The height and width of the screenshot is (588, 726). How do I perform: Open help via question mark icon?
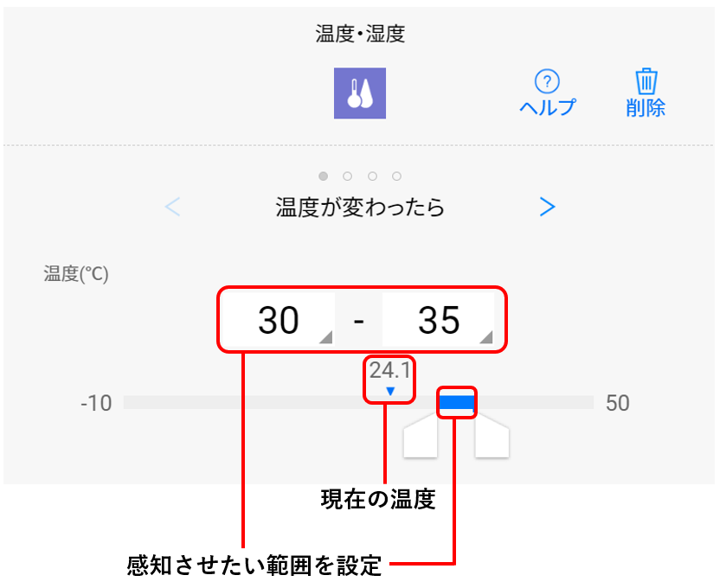pyautogui.click(x=547, y=81)
